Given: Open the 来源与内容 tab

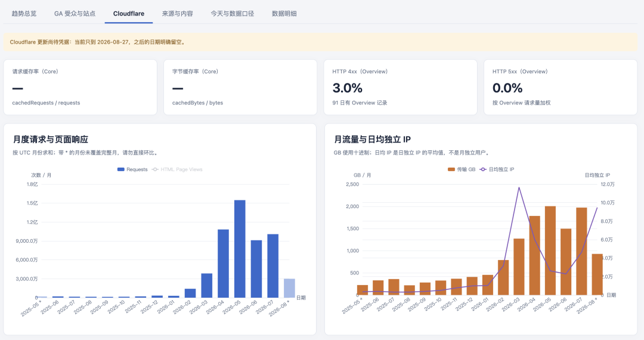Looking at the screenshot, I should click(x=178, y=14).
